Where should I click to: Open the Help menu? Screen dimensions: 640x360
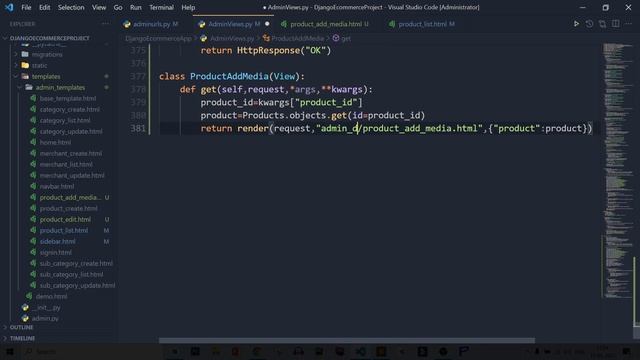tap(188, 7)
